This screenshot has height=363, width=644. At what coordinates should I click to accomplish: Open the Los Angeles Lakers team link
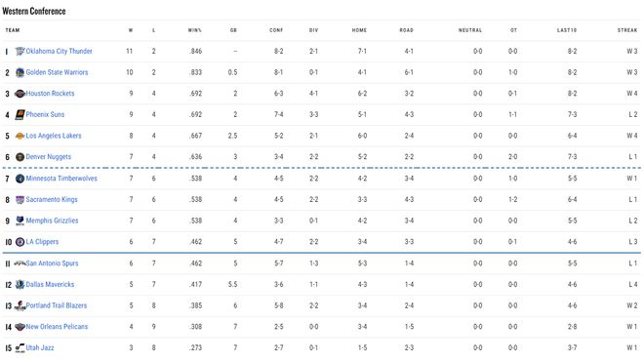coord(54,136)
